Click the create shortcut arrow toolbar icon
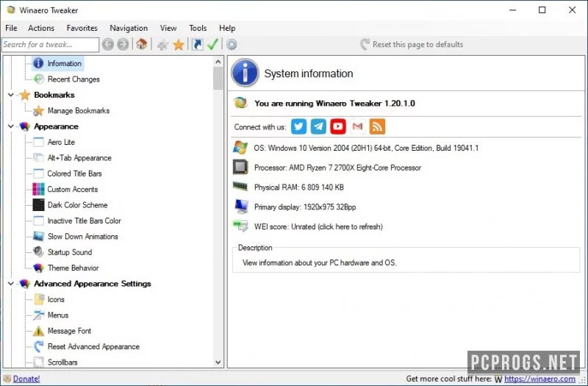The image size is (588, 386). (197, 45)
